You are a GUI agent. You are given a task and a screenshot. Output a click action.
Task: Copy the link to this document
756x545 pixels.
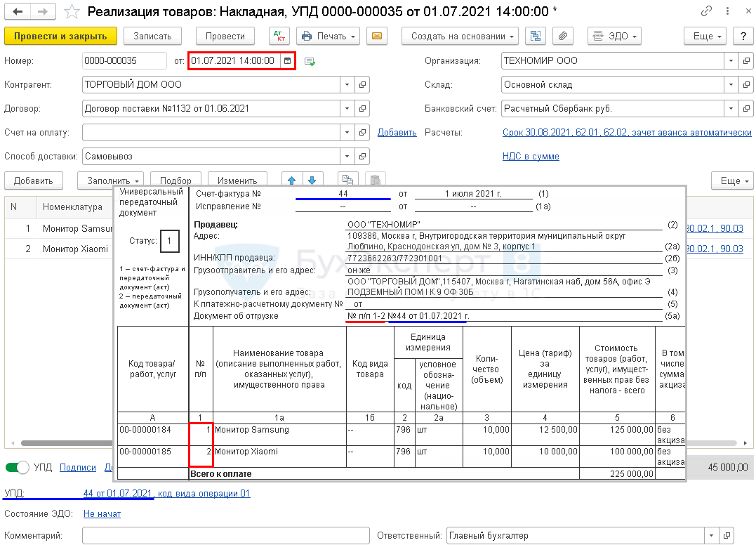(x=705, y=12)
